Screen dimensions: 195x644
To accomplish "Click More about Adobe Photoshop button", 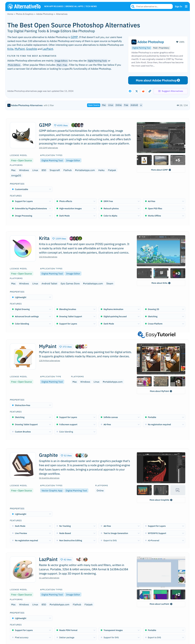I will tap(158, 80).
